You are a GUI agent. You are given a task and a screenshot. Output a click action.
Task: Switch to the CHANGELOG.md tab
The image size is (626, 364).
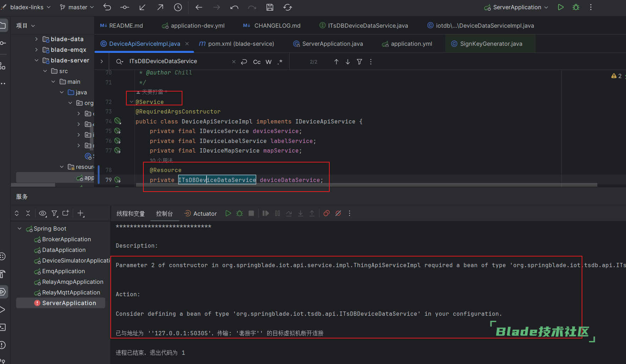(x=272, y=26)
